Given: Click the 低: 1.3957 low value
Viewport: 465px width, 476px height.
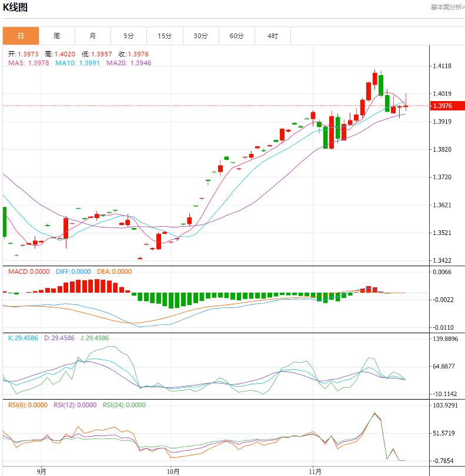Looking at the screenshot, I should coord(97,54).
